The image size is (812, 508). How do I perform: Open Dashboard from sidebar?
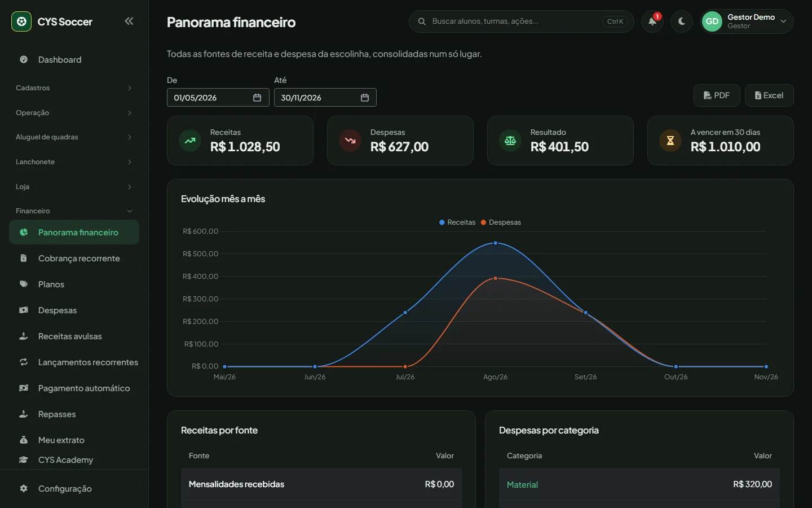[74, 60]
